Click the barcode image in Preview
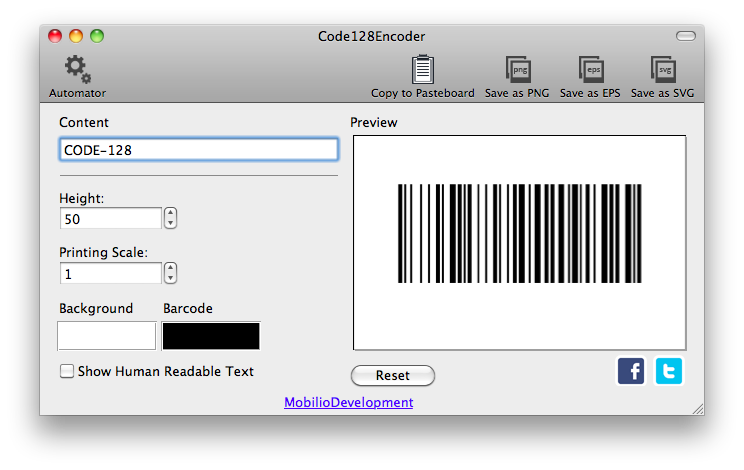The image size is (744, 470). (x=520, y=234)
